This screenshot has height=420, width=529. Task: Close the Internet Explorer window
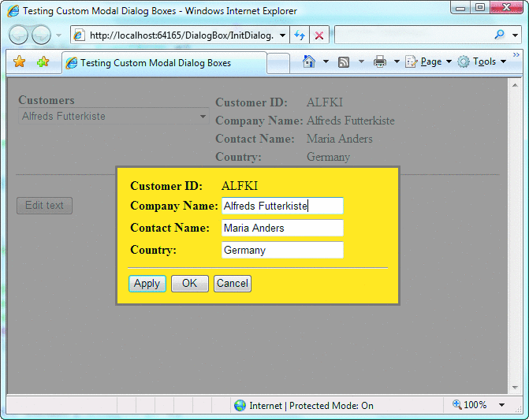pos(506,7)
